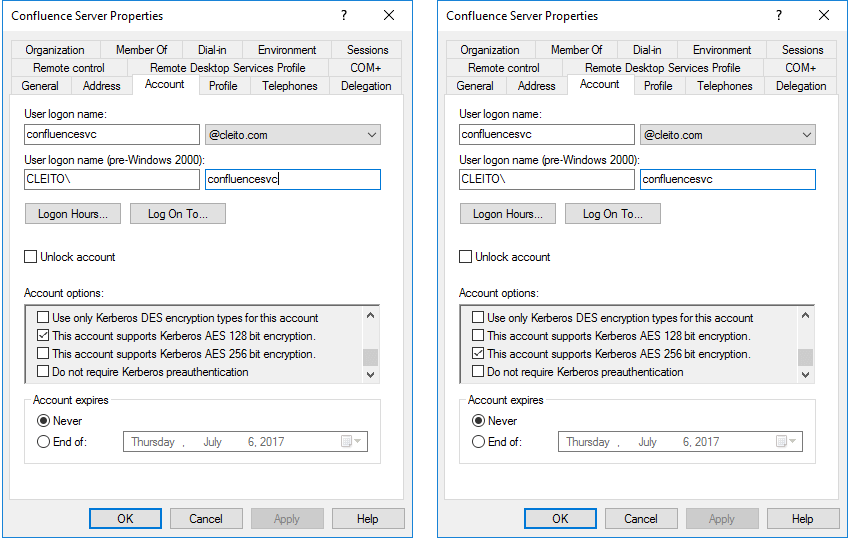
Task: Check Unlock account in left dialog
Action: [30, 257]
